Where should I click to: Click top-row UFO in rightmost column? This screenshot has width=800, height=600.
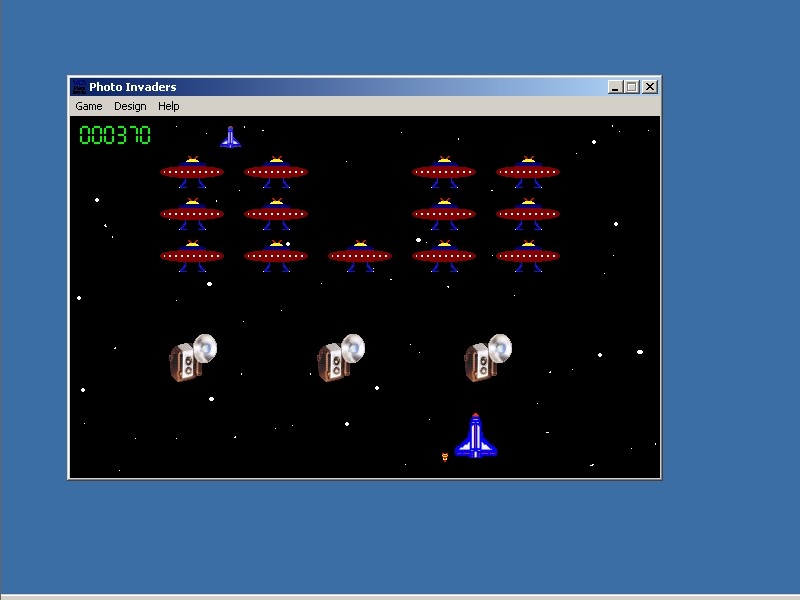(x=528, y=172)
